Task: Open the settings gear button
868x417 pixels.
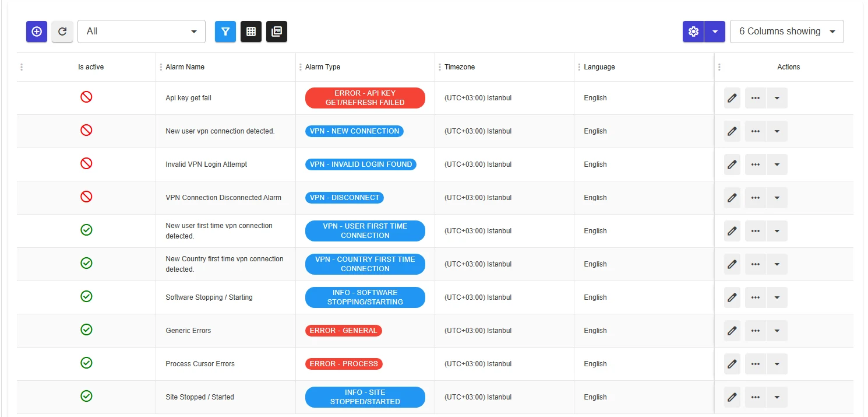Action: (693, 31)
